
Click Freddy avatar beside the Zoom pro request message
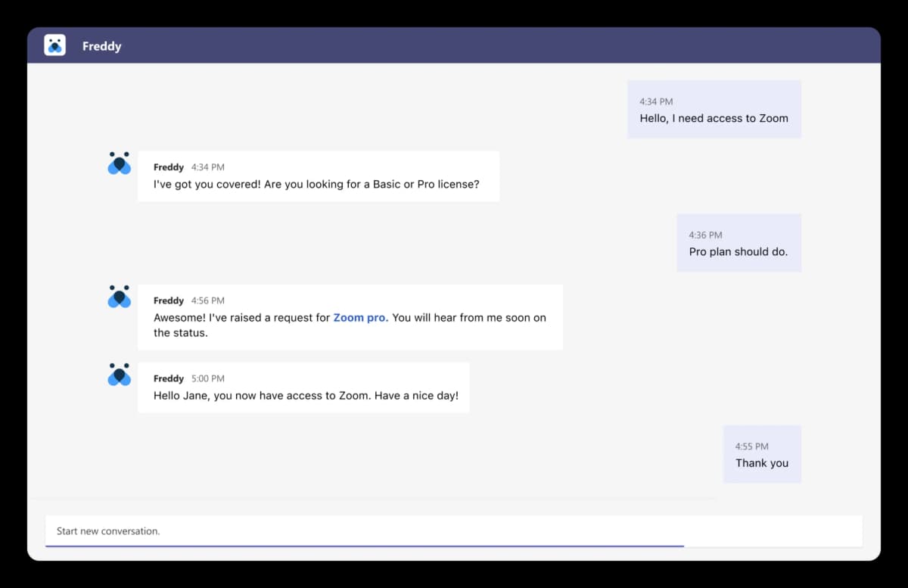pos(119,297)
